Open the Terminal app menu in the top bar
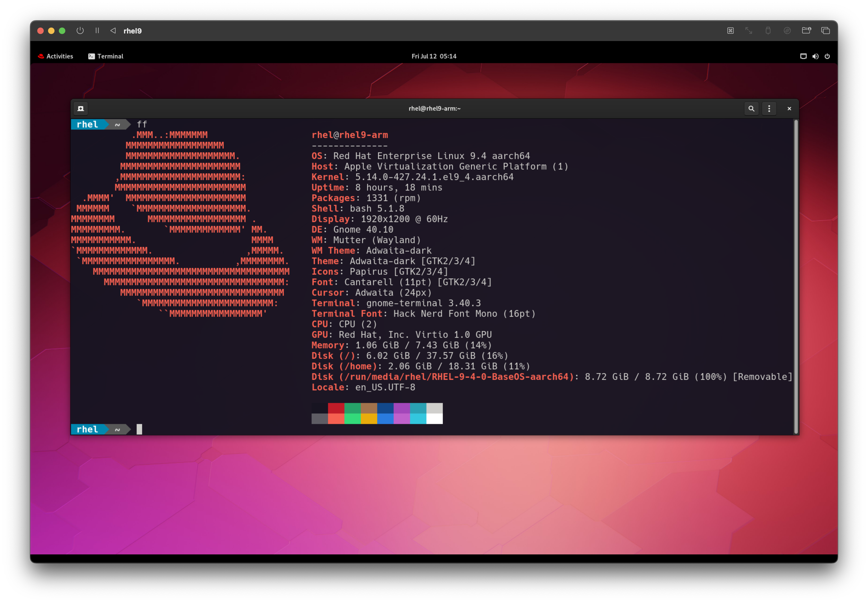The image size is (868, 603). pos(106,56)
